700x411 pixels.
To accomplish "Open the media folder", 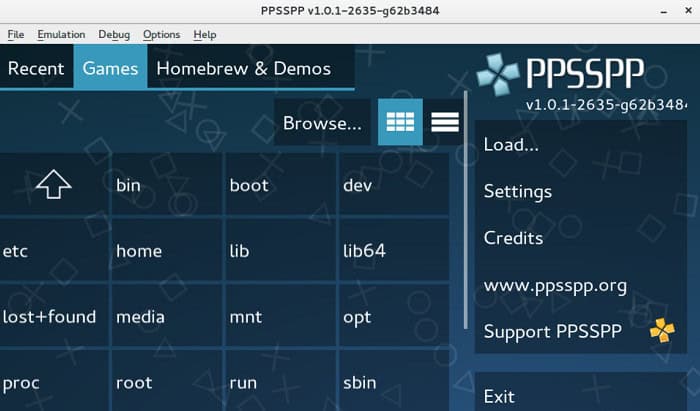I will click(167, 316).
